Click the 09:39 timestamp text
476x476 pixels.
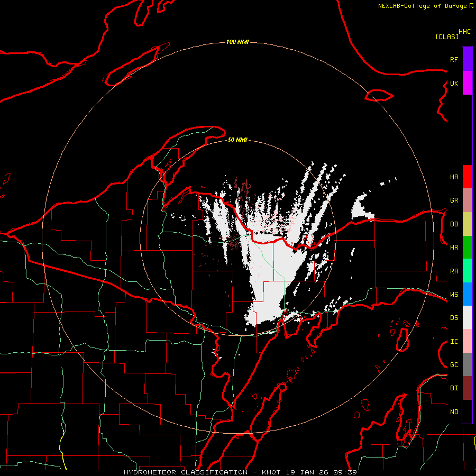pyautogui.click(x=345, y=472)
